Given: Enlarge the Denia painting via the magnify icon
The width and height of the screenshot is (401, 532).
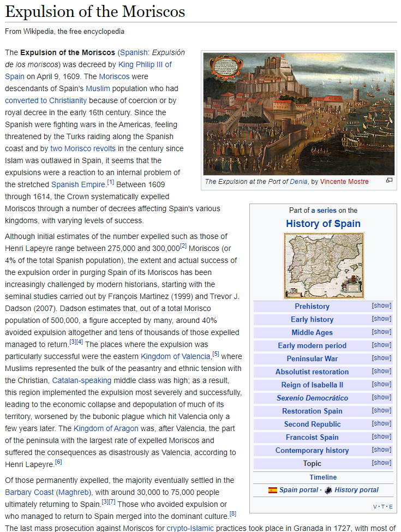Looking at the screenshot, I should (389, 180).
